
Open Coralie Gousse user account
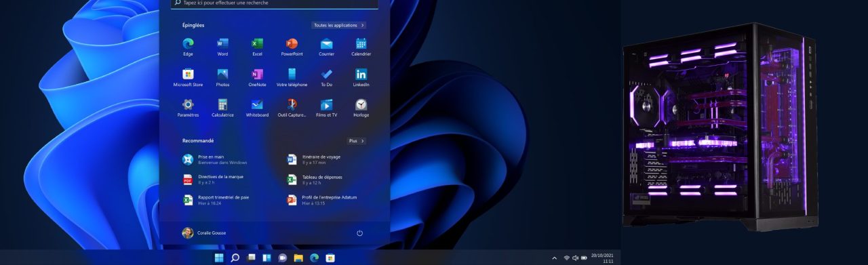(204, 233)
